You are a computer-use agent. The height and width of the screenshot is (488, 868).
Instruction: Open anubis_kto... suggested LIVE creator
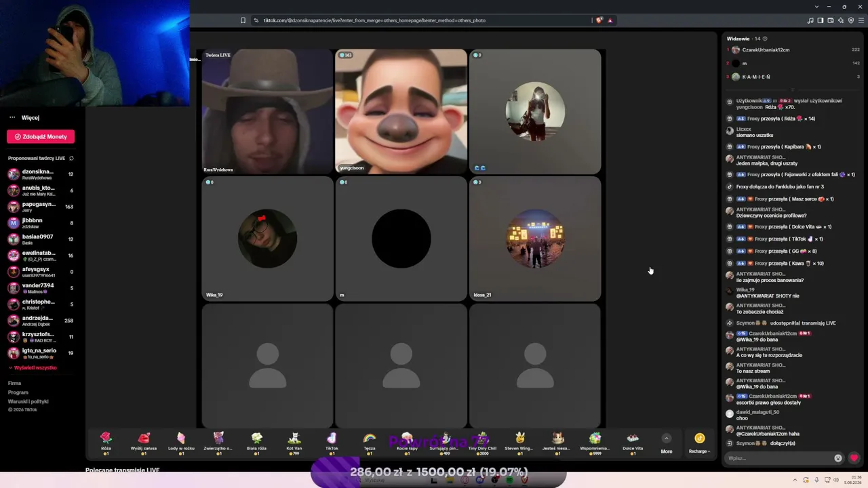pyautogui.click(x=40, y=190)
